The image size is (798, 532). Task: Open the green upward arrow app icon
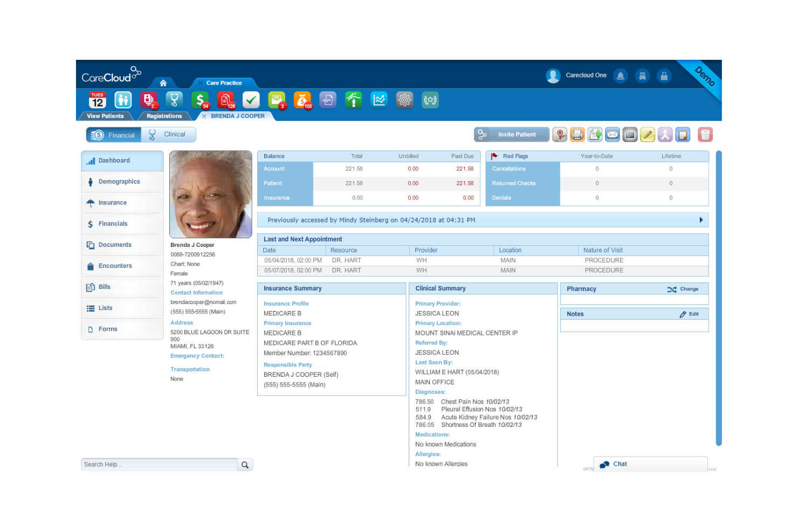pyautogui.click(x=354, y=100)
